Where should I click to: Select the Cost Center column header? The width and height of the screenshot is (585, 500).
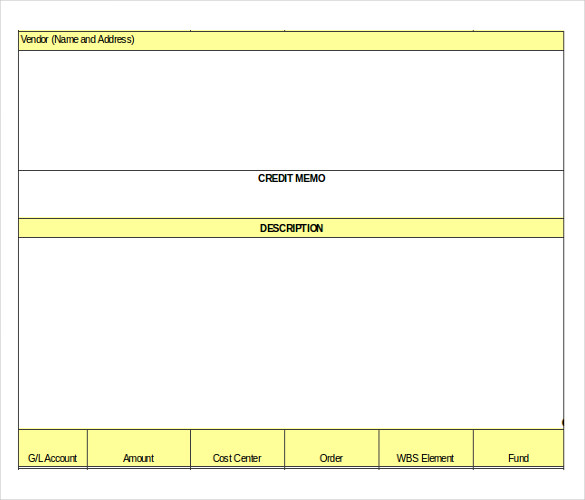point(237,448)
